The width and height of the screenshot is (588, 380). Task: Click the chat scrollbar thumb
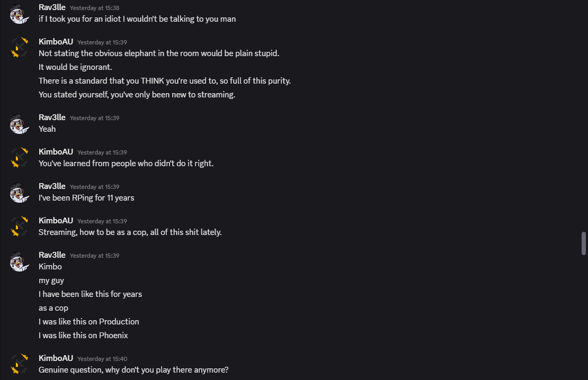(584, 243)
